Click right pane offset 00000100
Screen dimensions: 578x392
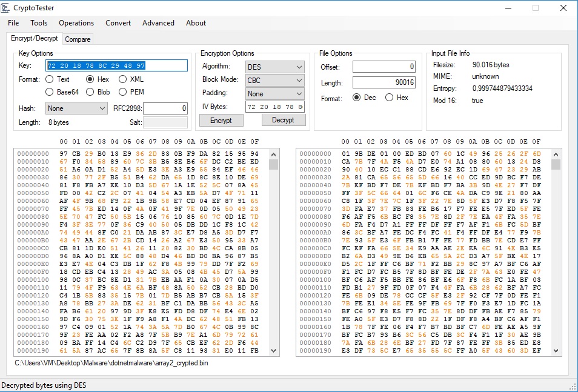coord(315,279)
